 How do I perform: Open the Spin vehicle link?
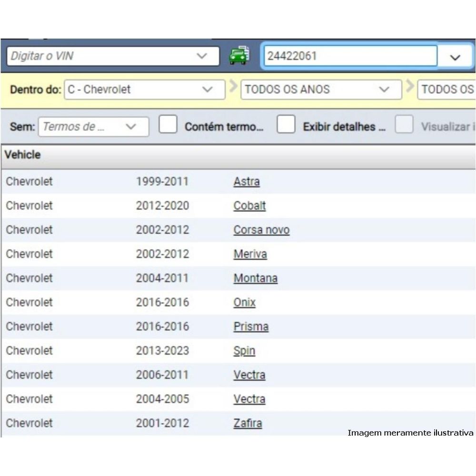(x=244, y=351)
